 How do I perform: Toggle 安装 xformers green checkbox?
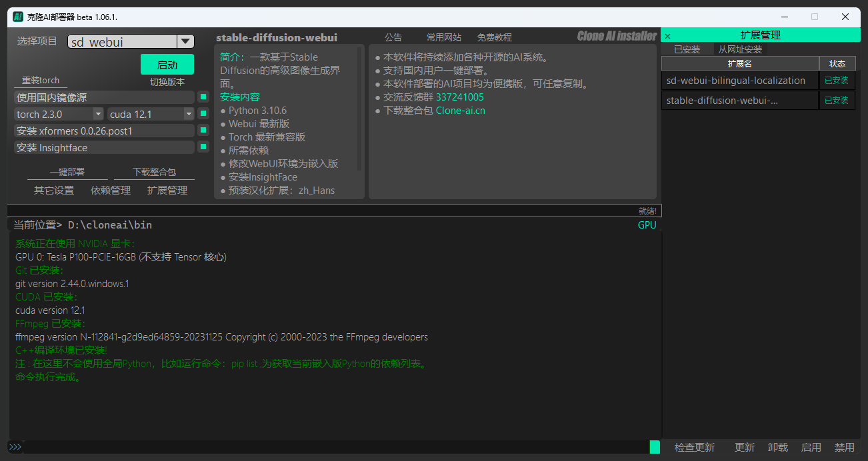coord(203,130)
